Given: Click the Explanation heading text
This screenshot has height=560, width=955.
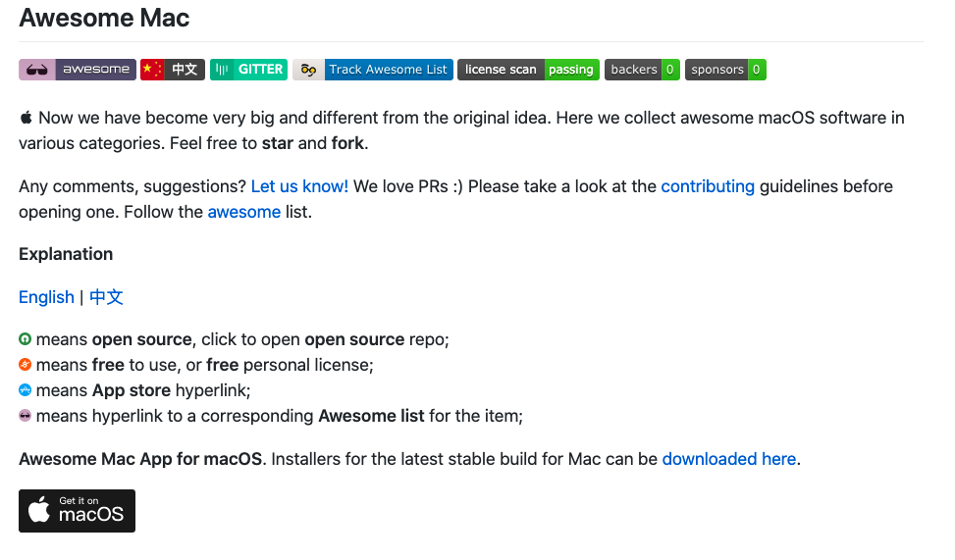Looking at the screenshot, I should (66, 254).
